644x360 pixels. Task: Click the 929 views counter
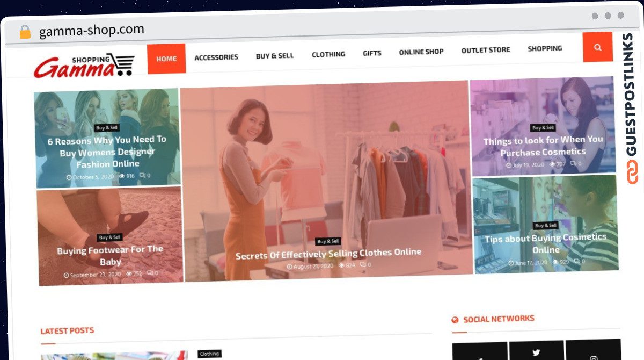click(561, 262)
